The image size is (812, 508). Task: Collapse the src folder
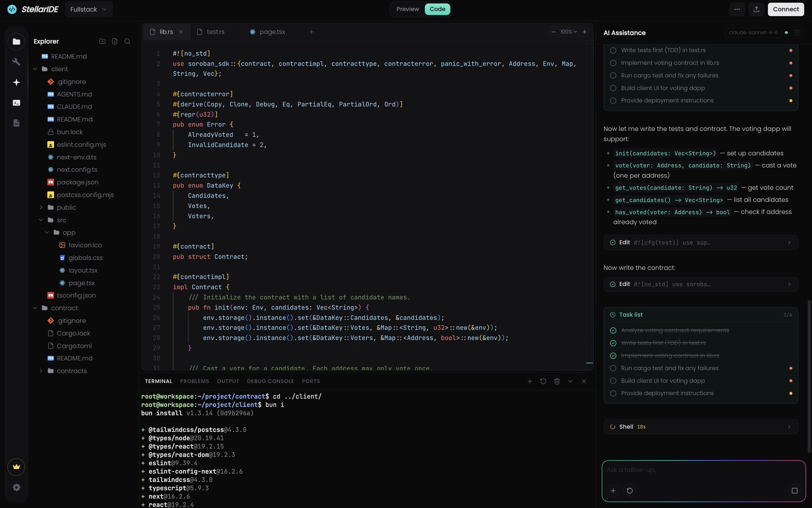tap(41, 220)
